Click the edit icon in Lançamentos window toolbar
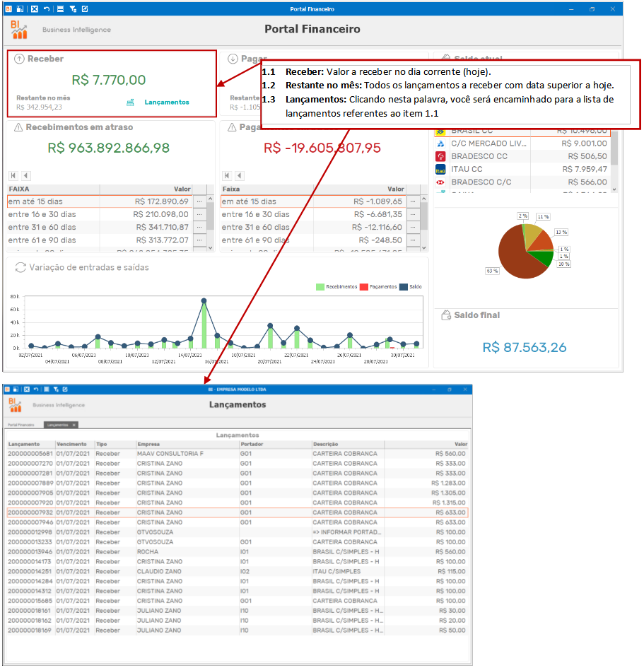This screenshot has height=668, width=644. [x=65, y=389]
